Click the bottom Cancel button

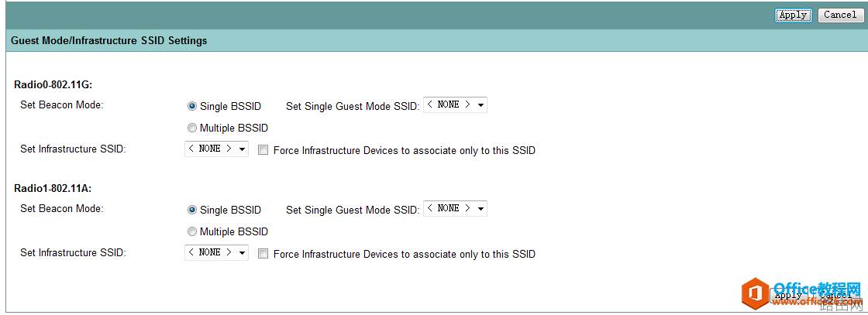pyautogui.click(x=835, y=296)
